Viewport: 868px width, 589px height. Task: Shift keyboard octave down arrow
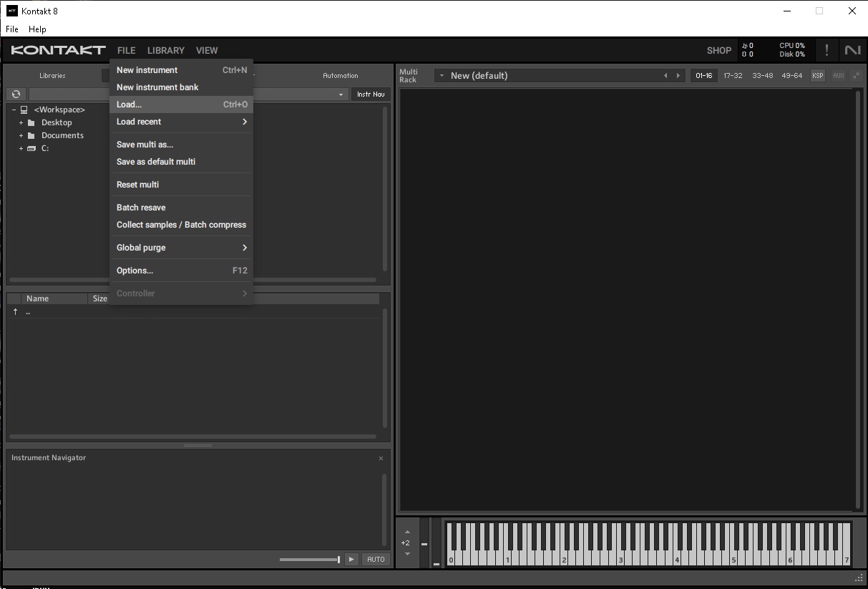[407, 554]
